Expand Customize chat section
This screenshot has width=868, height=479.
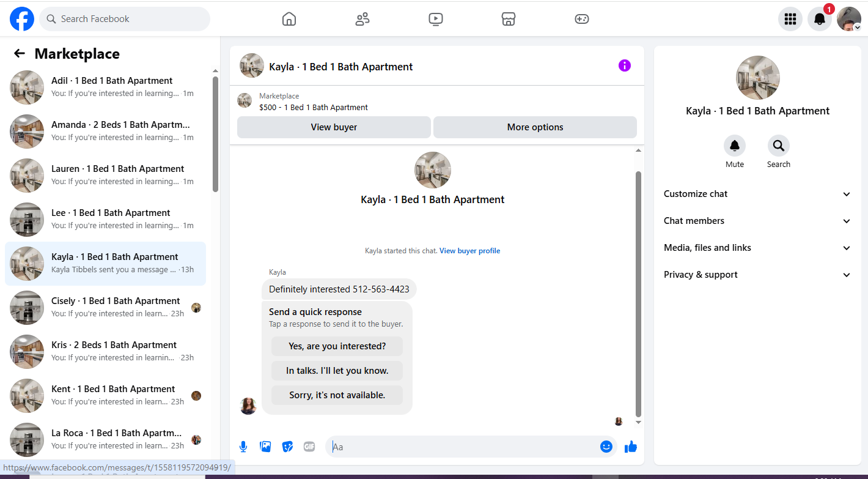click(757, 194)
